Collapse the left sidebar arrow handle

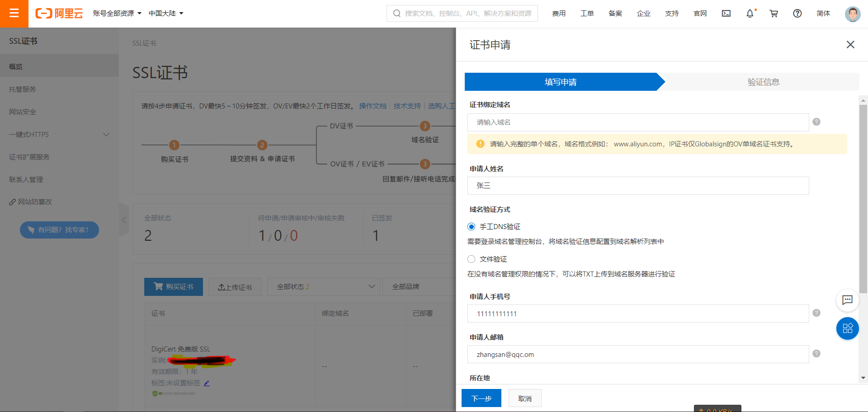pyautogui.click(x=123, y=220)
